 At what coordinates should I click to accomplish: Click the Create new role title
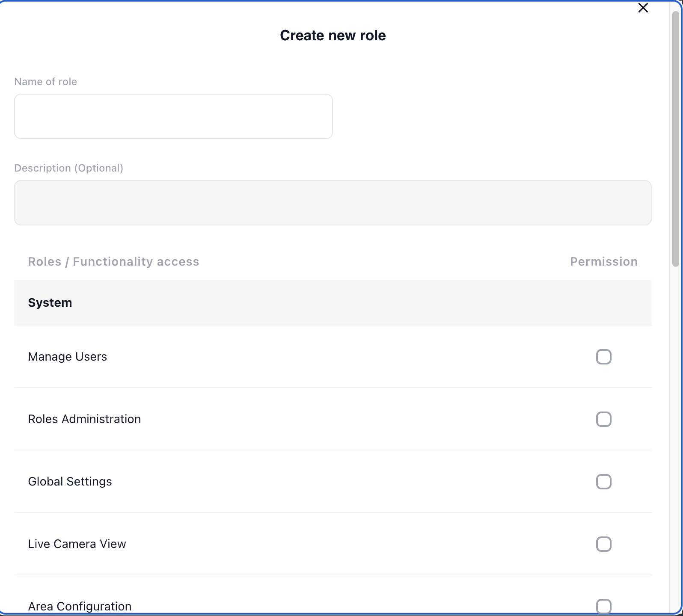(x=333, y=36)
